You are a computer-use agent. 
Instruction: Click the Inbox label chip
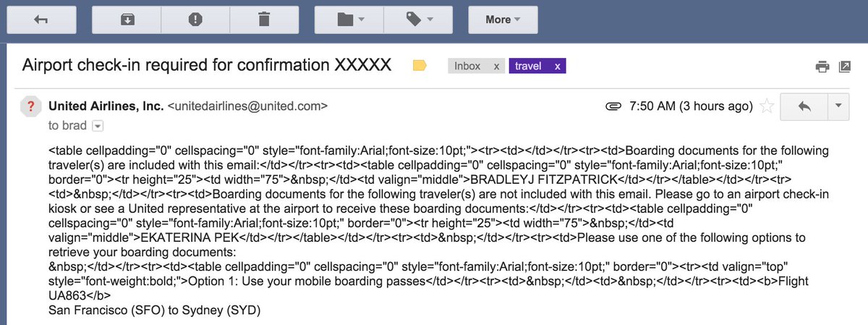point(467,66)
